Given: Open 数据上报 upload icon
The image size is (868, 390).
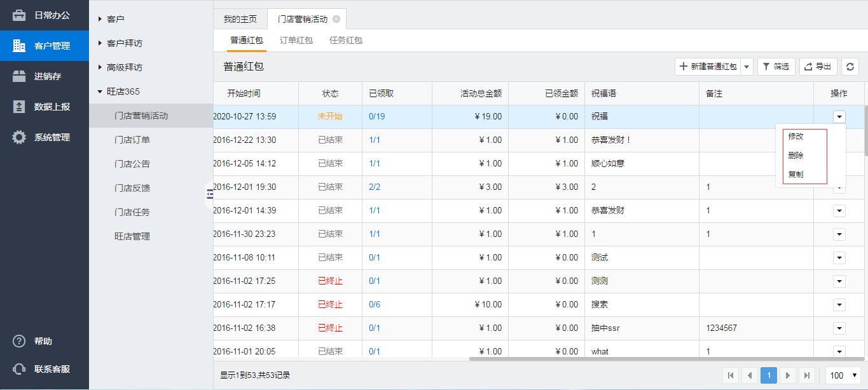Looking at the screenshot, I should (19, 107).
